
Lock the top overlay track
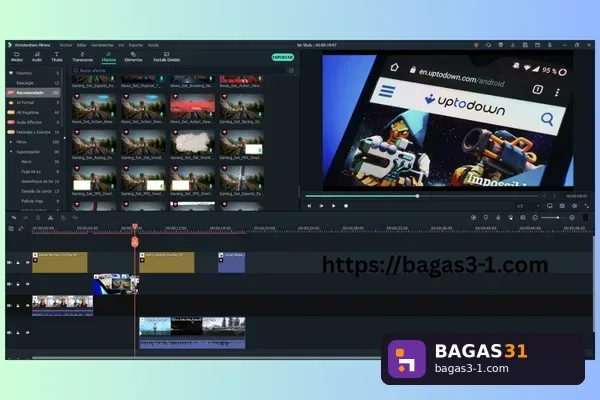tap(18, 263)
